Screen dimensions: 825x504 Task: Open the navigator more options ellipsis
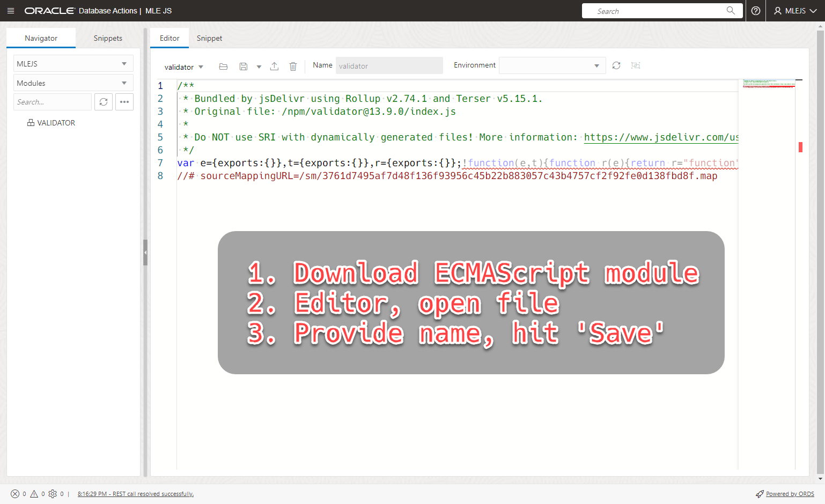124,102
